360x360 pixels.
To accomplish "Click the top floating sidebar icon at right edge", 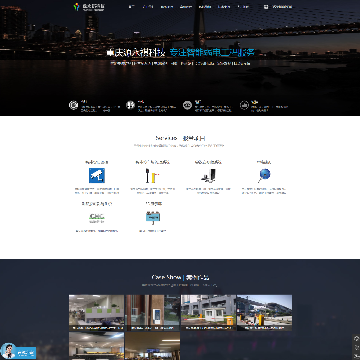I will [356, 339].
